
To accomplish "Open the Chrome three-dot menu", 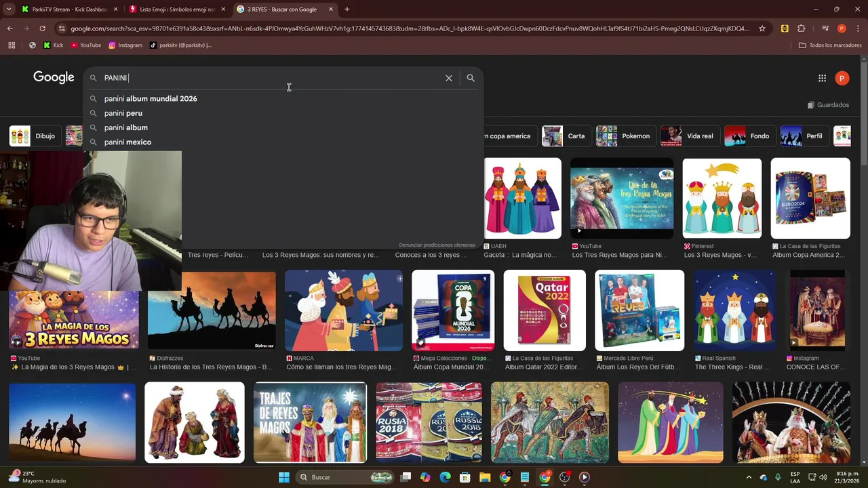I will (x=857, y=28).
